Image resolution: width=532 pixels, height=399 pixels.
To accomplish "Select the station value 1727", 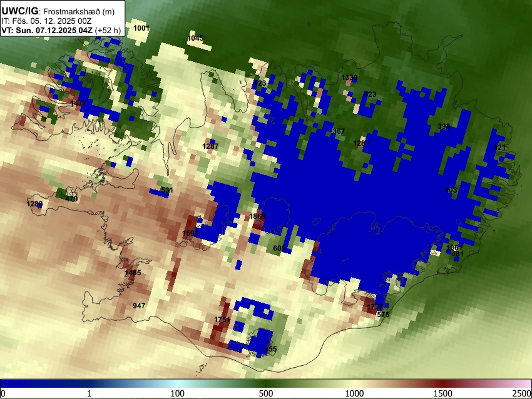I will [x=375, y=307].
